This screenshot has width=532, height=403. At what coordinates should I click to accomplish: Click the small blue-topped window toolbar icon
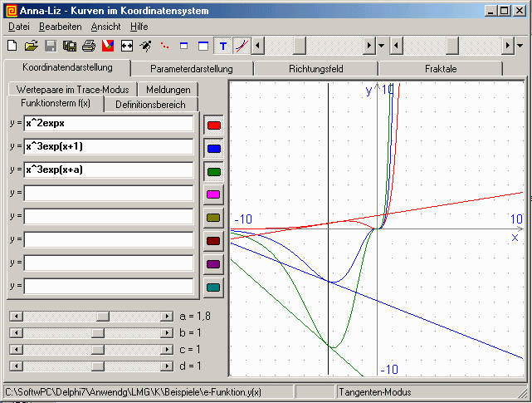(184, 45)
